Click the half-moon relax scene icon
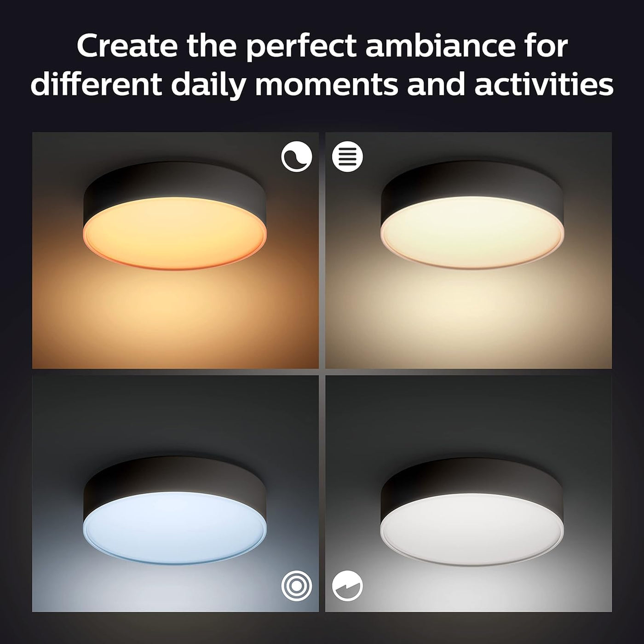The image size is (644, 644). pyautogui.click(x=296, y=156)
